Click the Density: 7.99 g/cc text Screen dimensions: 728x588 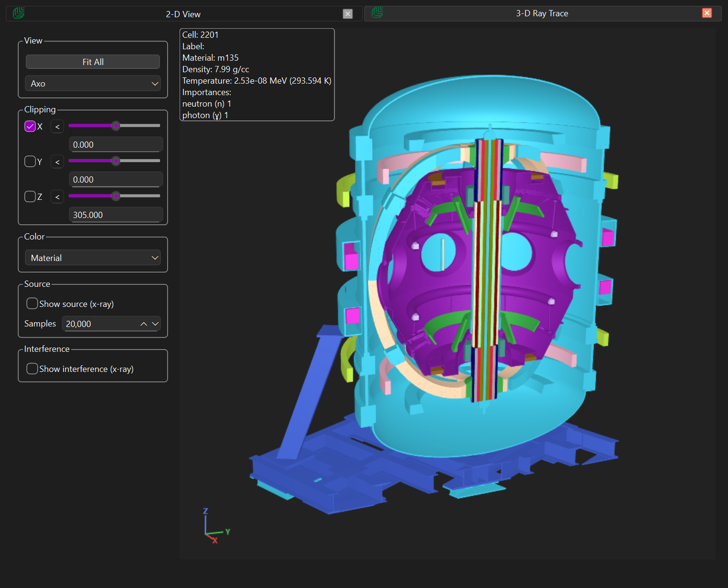tap(215, 69)
